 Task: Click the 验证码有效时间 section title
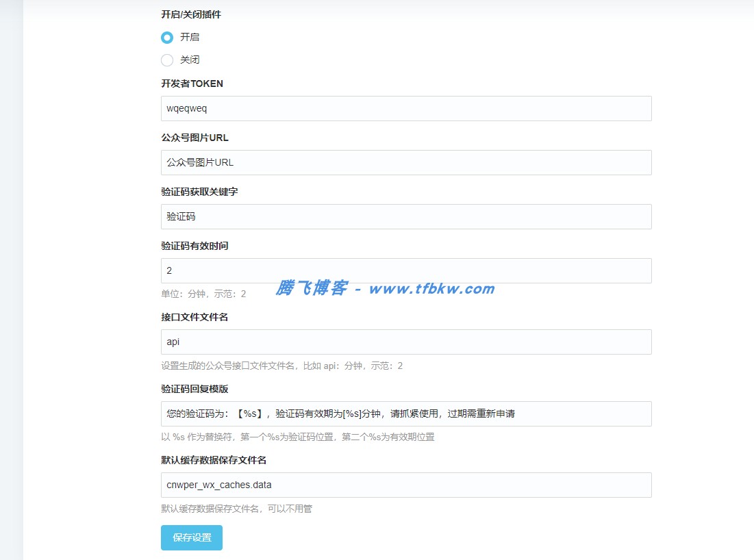[x=194, y=245]
